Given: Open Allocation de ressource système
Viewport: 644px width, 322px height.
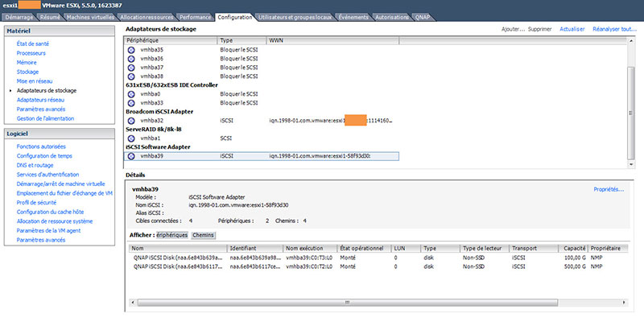Looking at the screenshot, I should pos(55,221).
